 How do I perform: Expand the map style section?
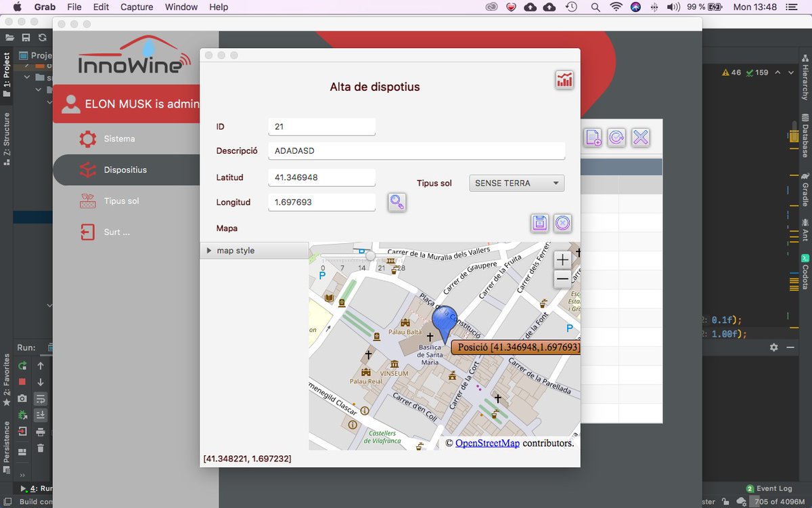pyautogui.click(x=254, y=251)
